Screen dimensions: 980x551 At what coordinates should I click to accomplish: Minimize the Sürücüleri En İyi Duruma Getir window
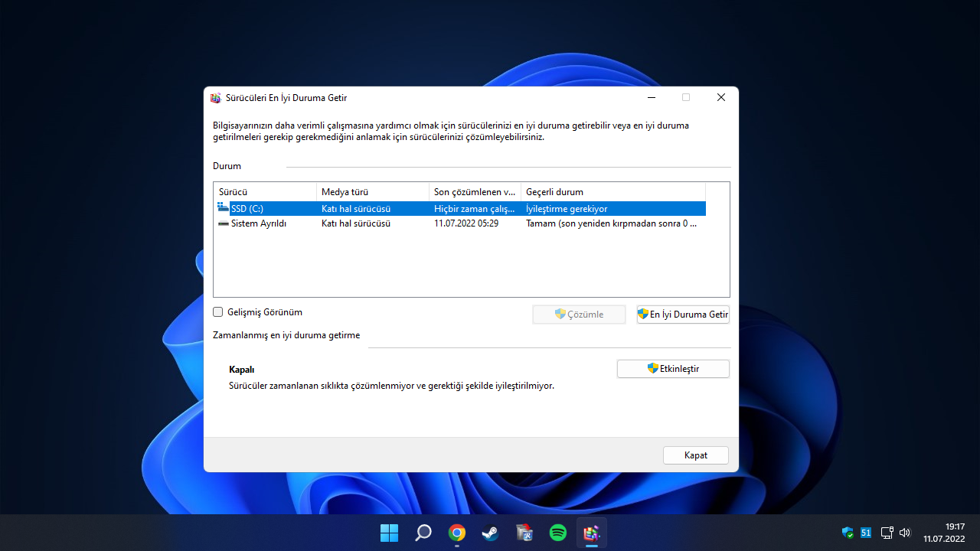click(x=651, y=98)
